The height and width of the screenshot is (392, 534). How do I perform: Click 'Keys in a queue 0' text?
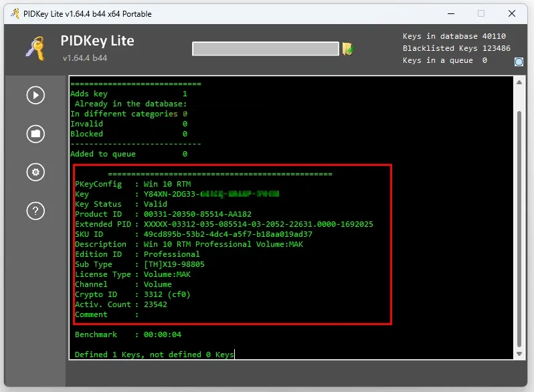[x=445, y=61]
